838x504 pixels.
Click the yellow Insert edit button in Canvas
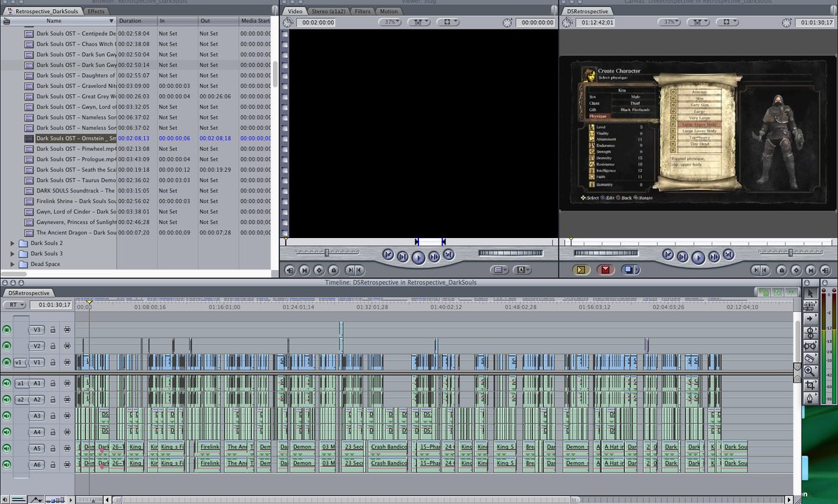click(581, 269)
